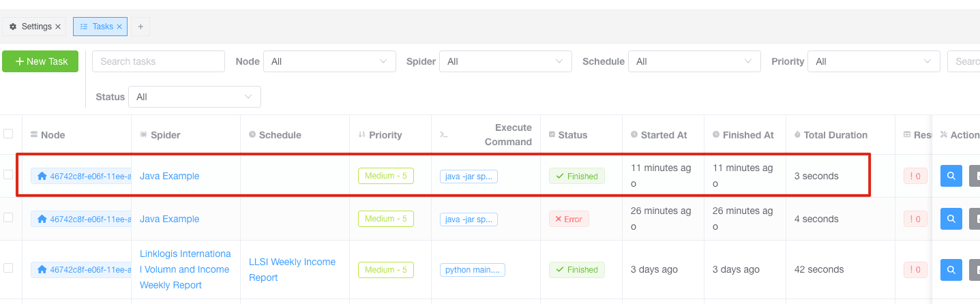The width and height of the screenshot is (980, 304).
Task: Click the blue view icon for Error task
Action: 951,219
